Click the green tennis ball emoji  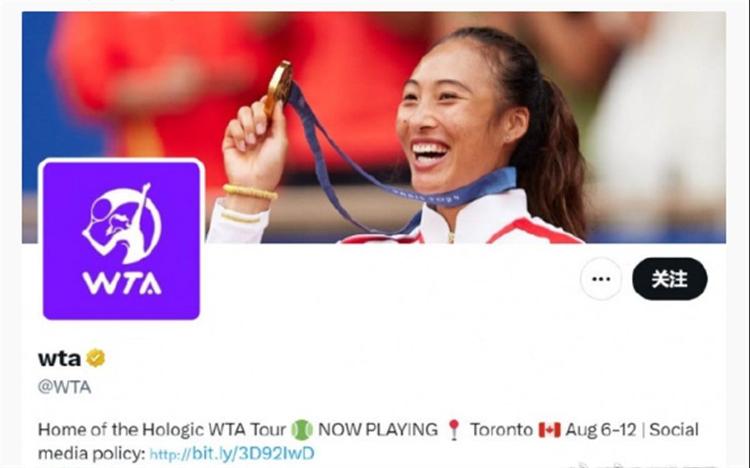(x=302, y=430)
